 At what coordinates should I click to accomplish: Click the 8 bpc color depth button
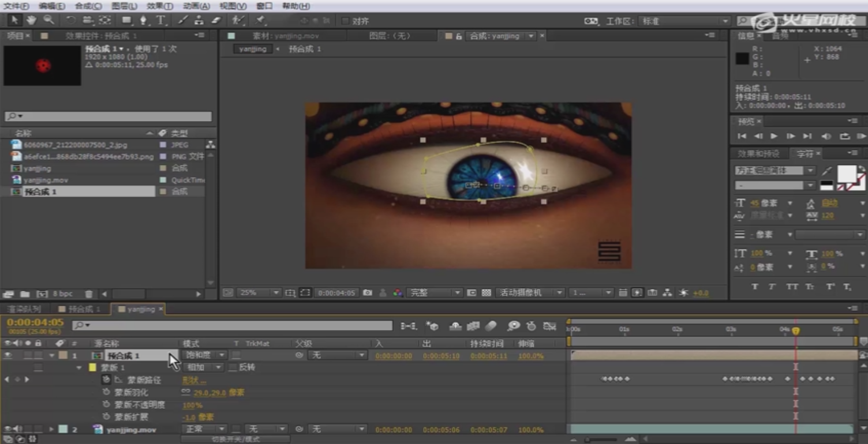pos(63,294)
